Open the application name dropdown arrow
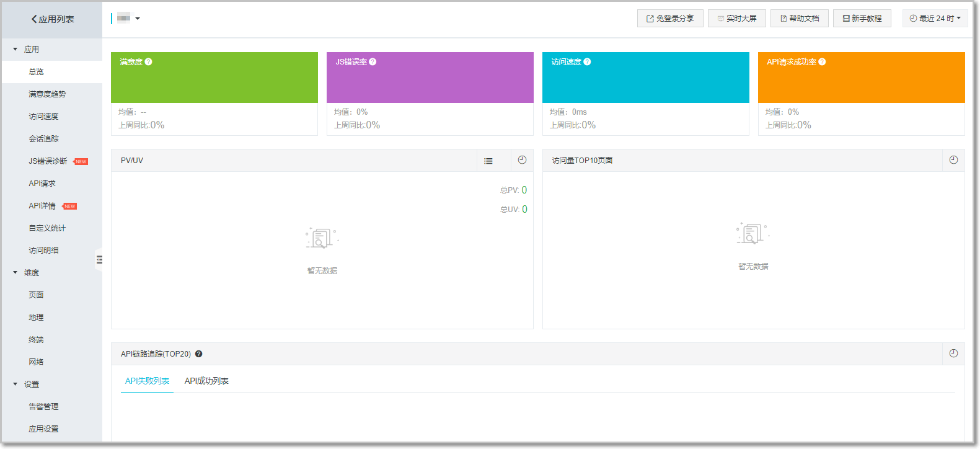The width and height of the screenshot is (980, 449). coord(138,19)
